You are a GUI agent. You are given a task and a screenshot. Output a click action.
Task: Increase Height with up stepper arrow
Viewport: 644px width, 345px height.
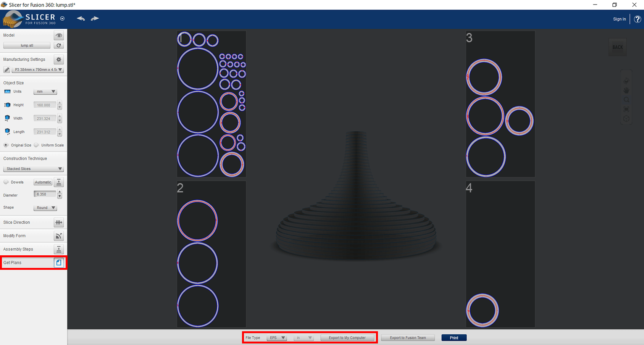(60, 103)
